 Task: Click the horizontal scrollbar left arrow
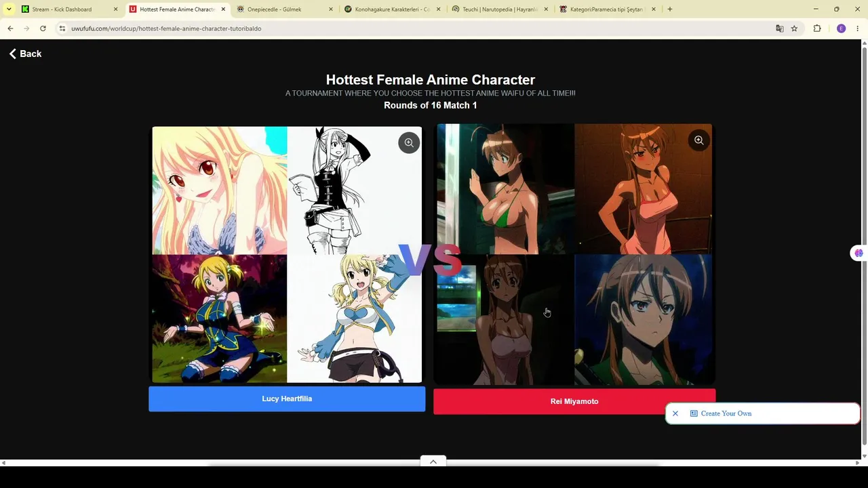coord(3,463)
